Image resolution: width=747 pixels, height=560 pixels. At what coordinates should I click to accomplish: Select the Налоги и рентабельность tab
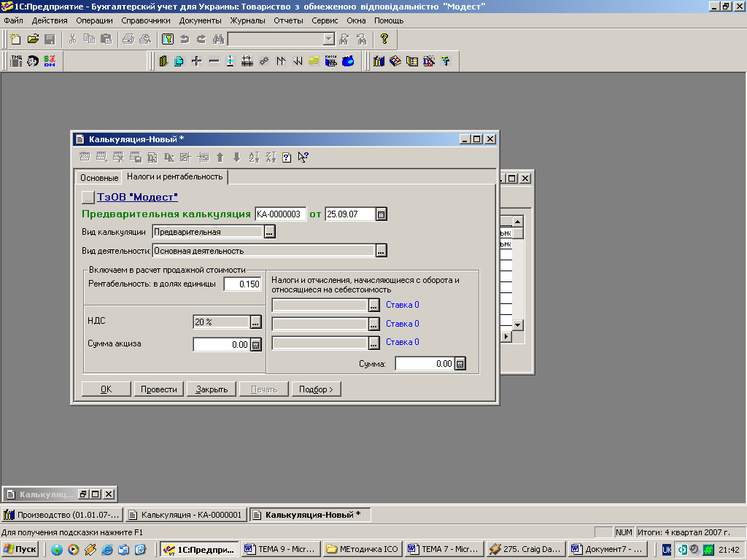coord(175,176)
